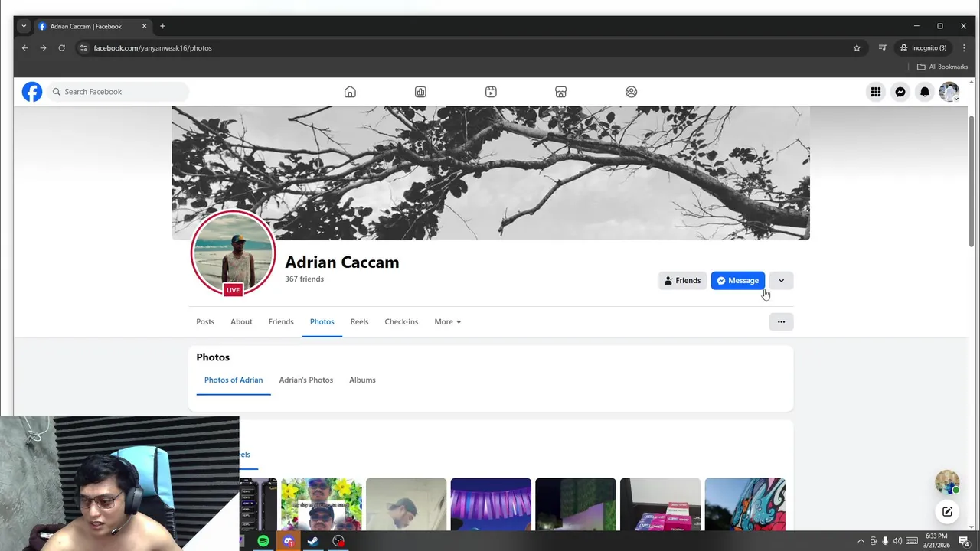
Task: View the black-and-white tree cover photo
Action: (491, 173)
